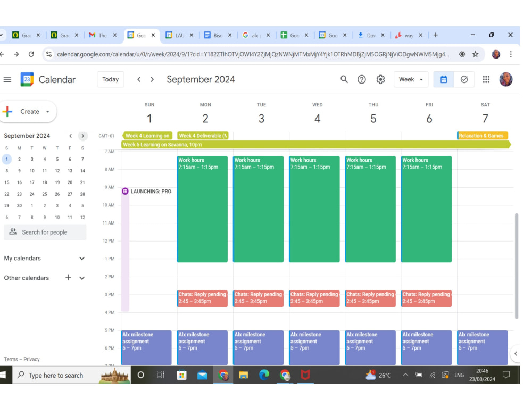532x399 pixels.
Task: Switch to the way tab
Action: (409, 35)
